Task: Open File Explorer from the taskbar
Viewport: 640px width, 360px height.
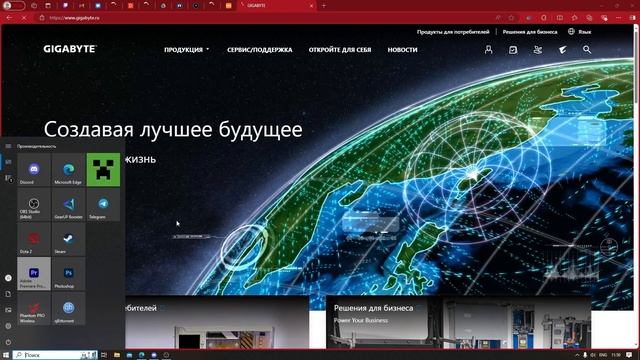Action: point(117,355)
